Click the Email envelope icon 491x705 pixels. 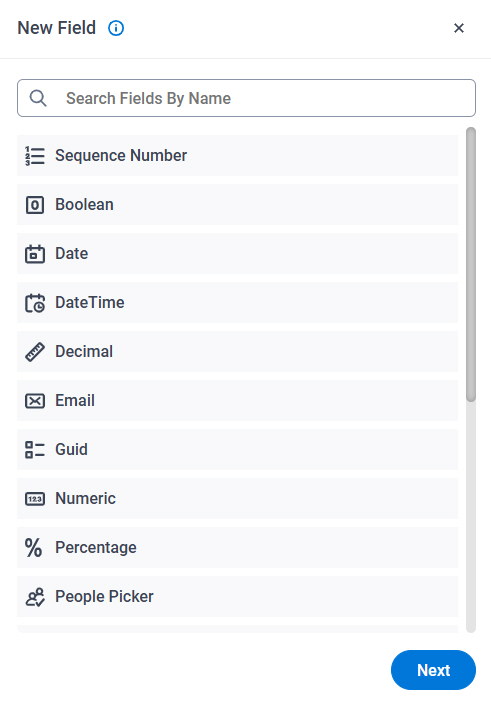35,401
